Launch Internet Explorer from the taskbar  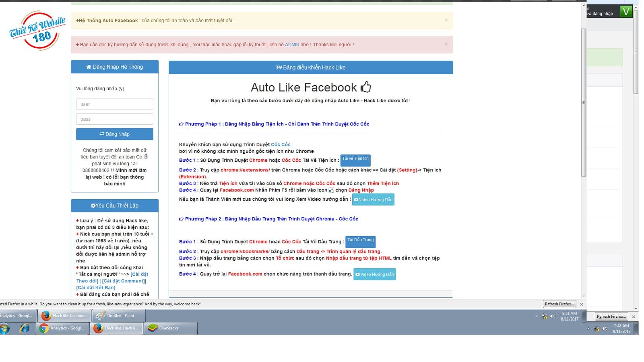point(25,328)
